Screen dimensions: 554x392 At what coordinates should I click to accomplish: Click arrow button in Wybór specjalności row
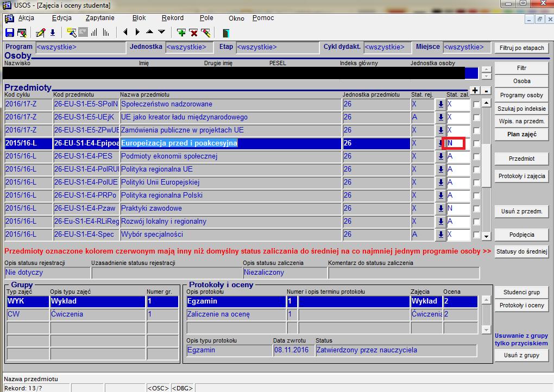440,234
